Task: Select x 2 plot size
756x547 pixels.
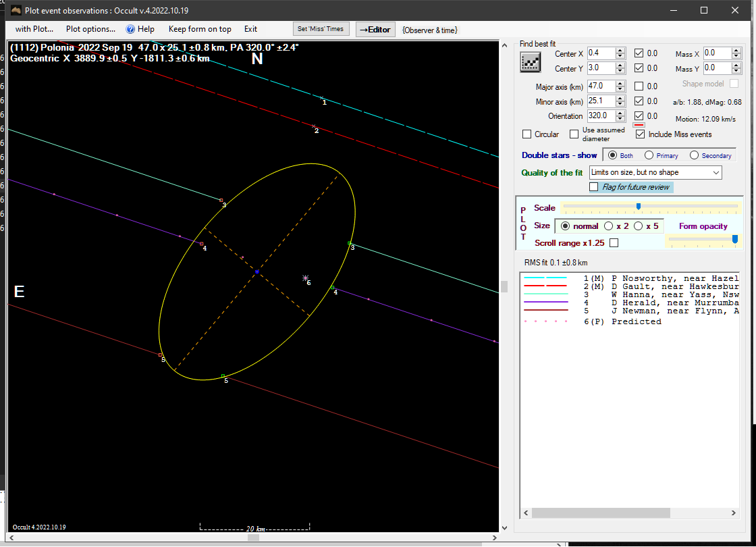Action: click(x=608, y=226)
